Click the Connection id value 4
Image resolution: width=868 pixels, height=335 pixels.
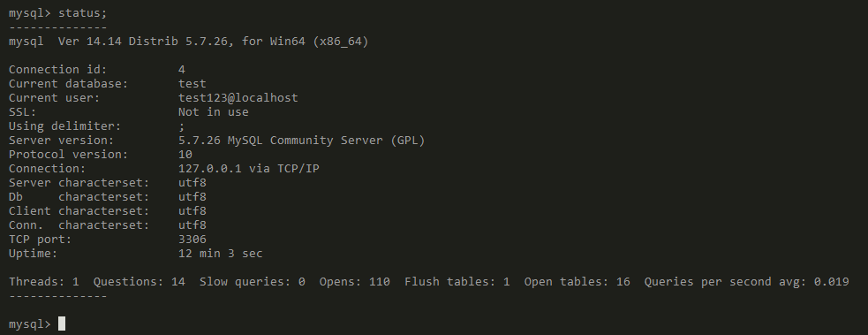click(182, 70)
